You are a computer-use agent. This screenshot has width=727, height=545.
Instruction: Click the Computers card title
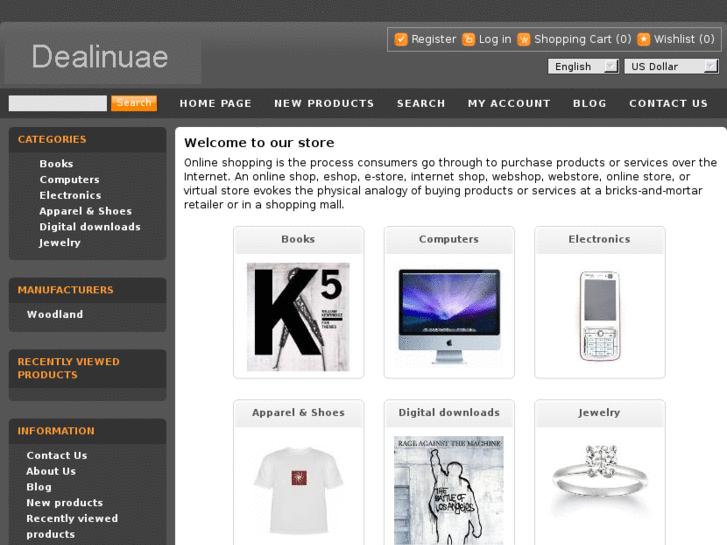(449, 239)
